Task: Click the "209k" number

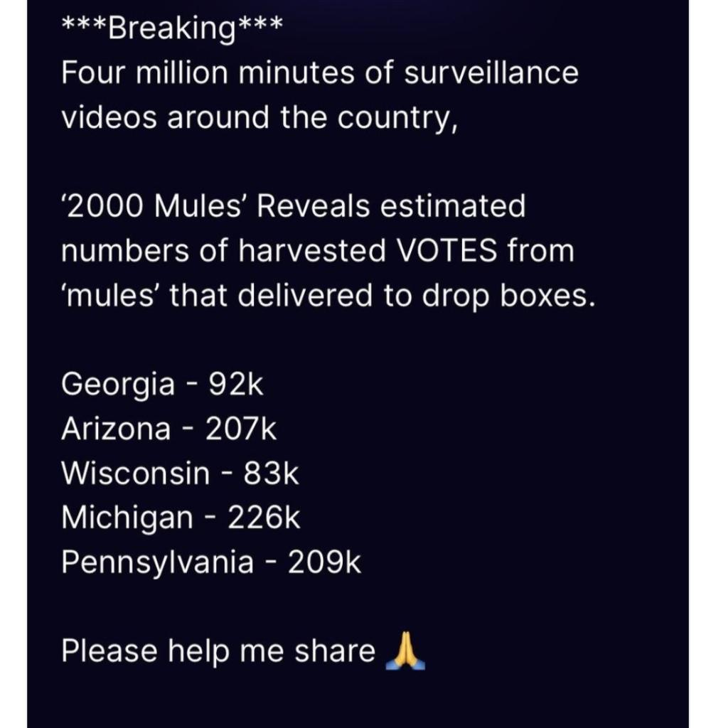Action: (x=324, y=563)
